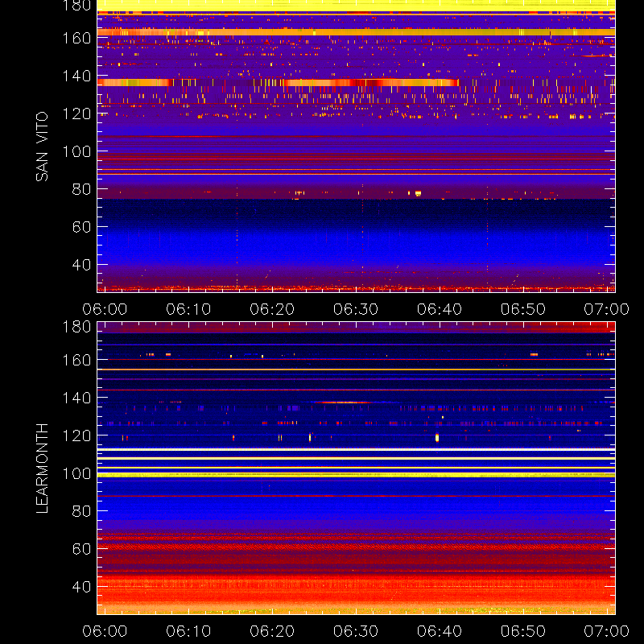Viewport: 644px width, 644px height.
Task: Click bright burst near 120 MHz at 06:40 in Learmonth
Action: [x=437, y=438]
